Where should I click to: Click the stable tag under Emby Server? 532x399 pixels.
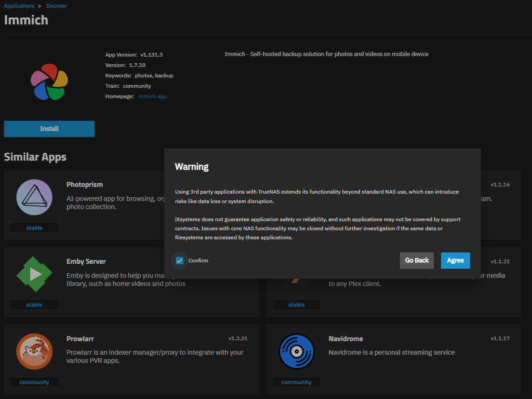34,305
